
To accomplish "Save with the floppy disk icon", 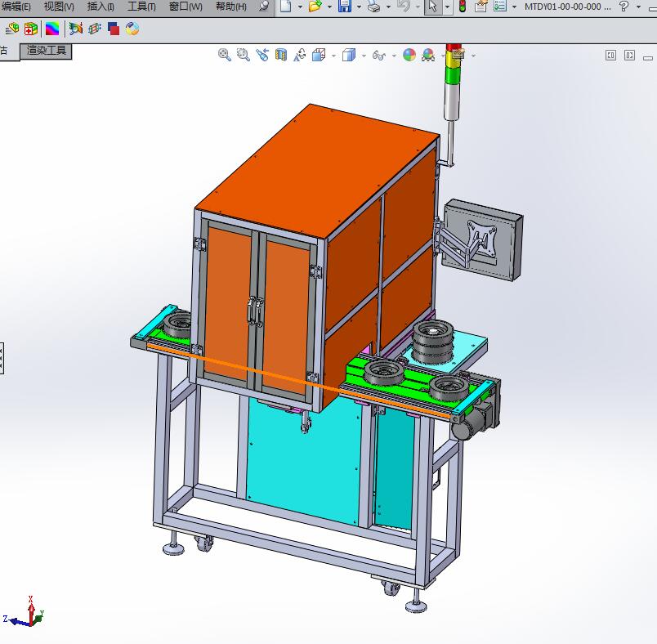I will [345, 6].
